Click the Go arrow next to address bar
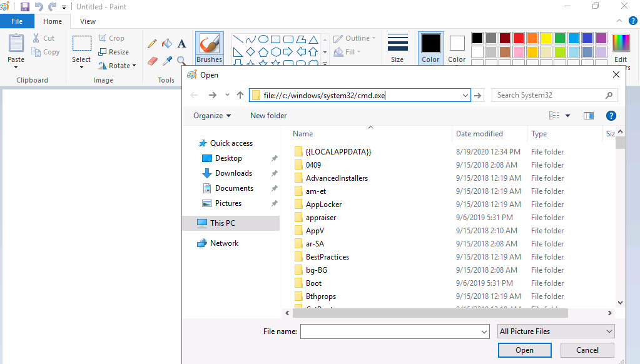Screen dimensions: 640x364 (477, 96)
